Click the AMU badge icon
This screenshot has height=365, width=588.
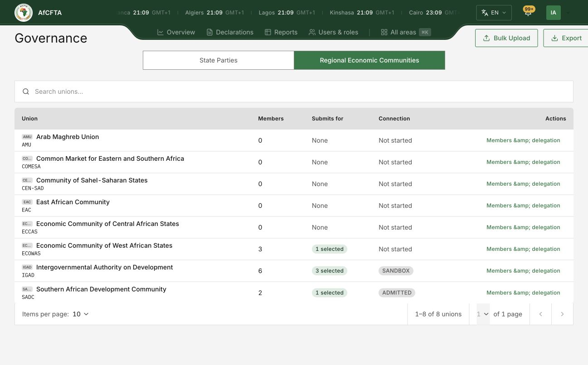tap(27, 137)
